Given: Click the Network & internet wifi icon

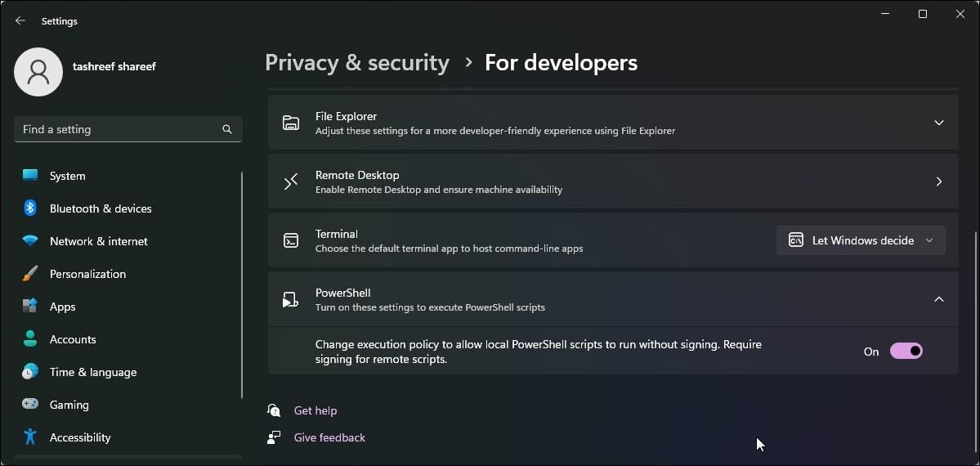Looking at the screenshot, I should tap(30, 241).
